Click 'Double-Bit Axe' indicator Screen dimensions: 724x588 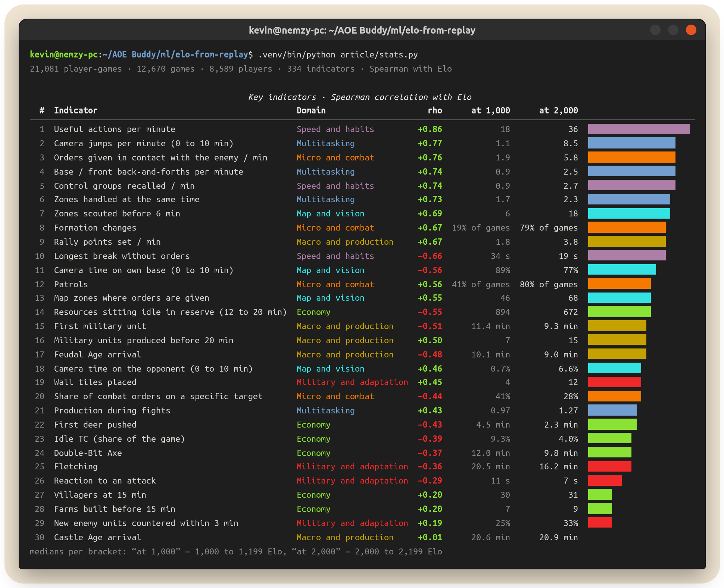click(x=88, y=453)
